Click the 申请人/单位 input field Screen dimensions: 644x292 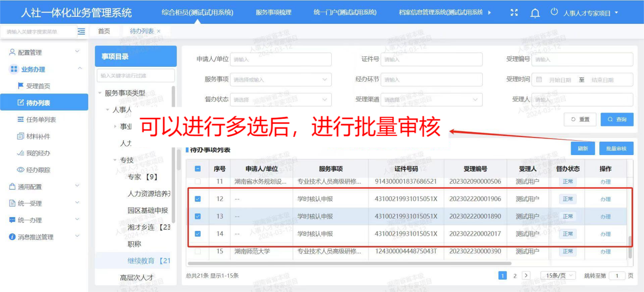(281, 60)
